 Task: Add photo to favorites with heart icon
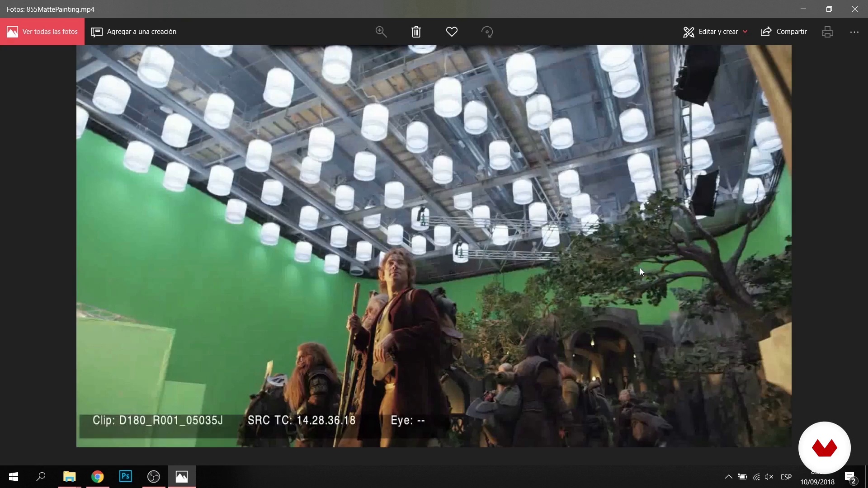452,32
